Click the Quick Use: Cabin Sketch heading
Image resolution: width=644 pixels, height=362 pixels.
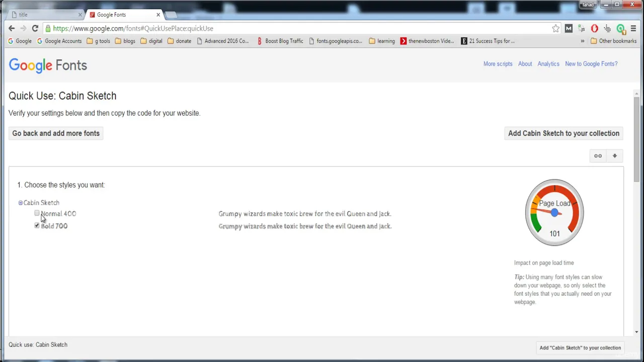click(62, 96)
